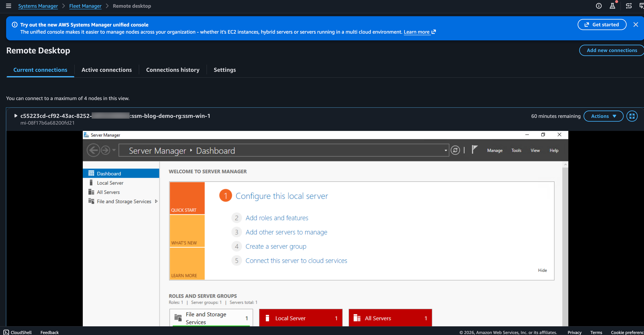Switch to the Active connections tab

pyautogui.click(x=106, y=70)
